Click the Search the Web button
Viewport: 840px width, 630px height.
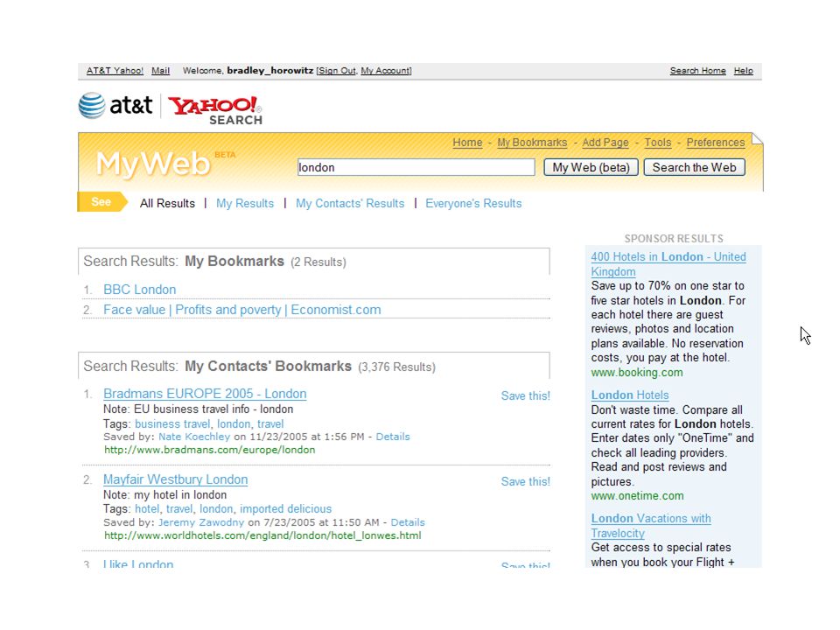[694, 167]
